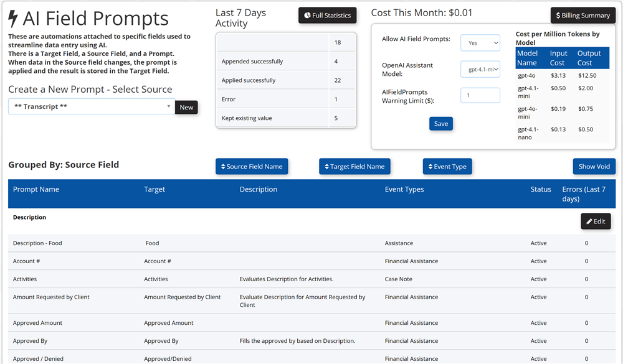Save the AI settings
This screenshot has height=364, width=623.
click(441, 124)
